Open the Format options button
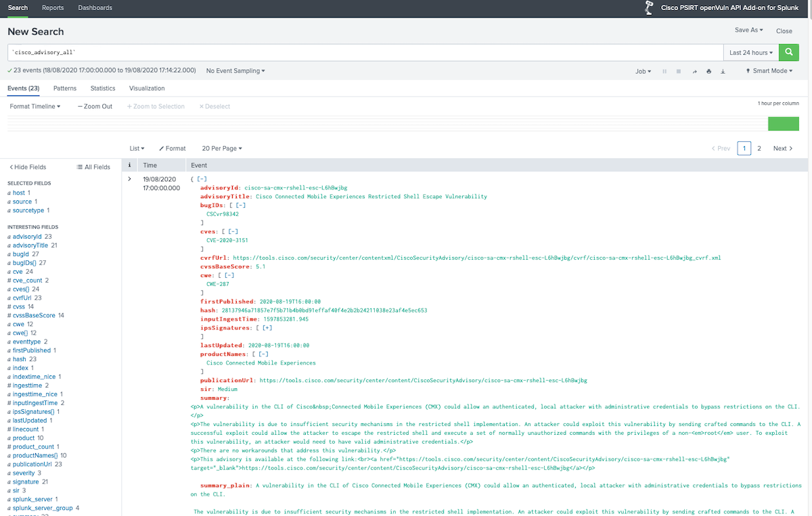The width and height of the screenshot is (812, 516). 173,148
